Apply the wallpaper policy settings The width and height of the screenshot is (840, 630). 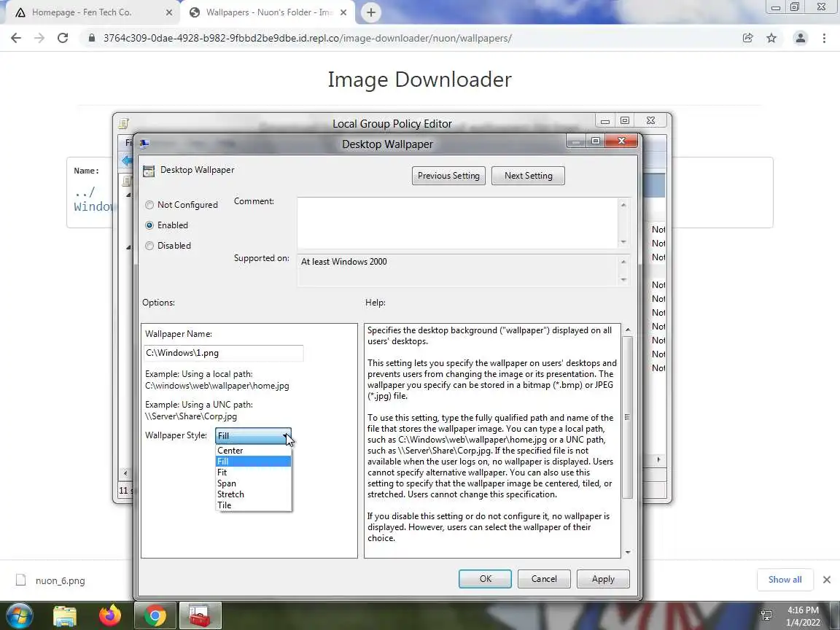(603, 578)
